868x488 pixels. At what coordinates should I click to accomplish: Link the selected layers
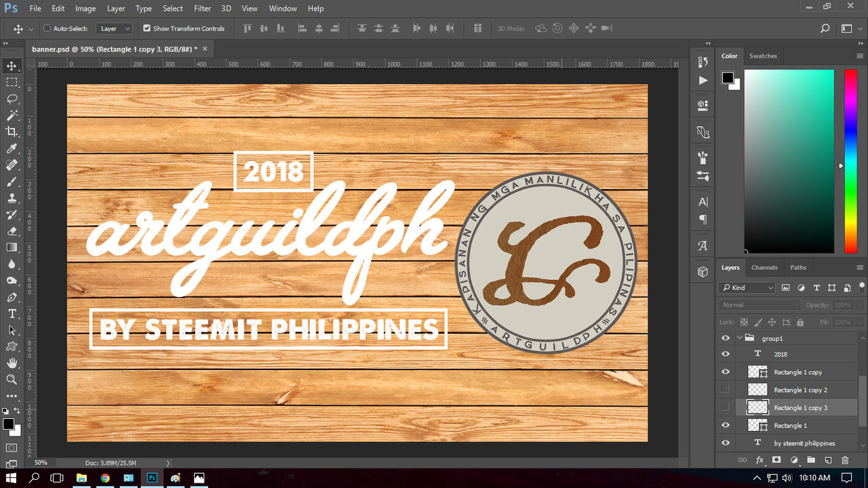[742, 460]
